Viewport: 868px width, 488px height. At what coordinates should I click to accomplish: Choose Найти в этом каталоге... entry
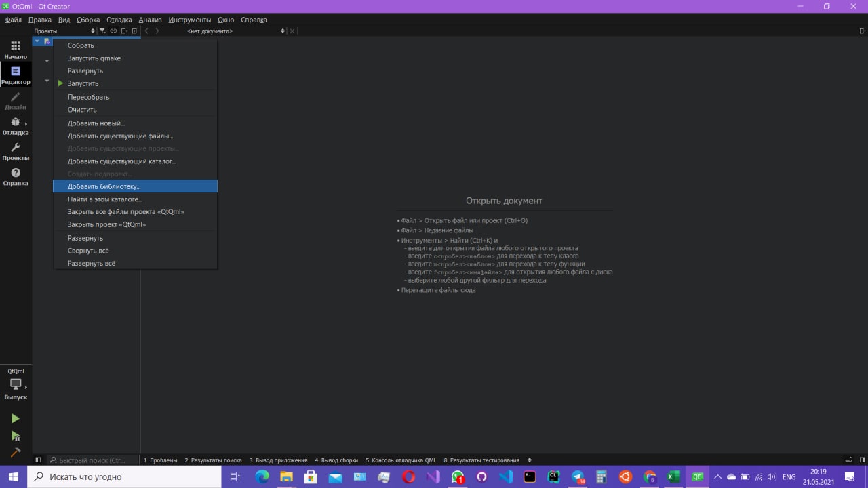[135, 199]
